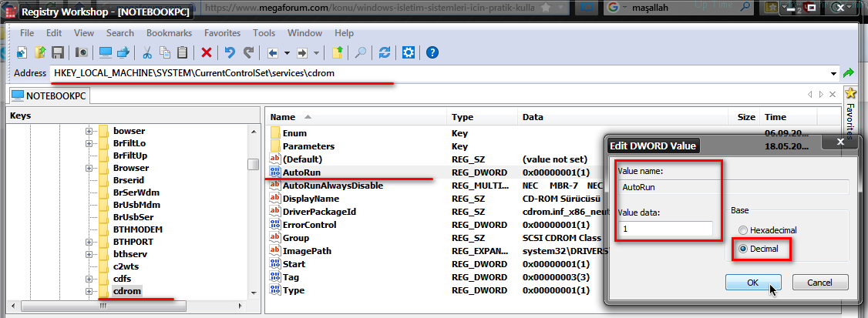Screen dimensions: 868x318
Task: Sort values by the Type column header
Action: pyautogui.click(x=482, y=117)
